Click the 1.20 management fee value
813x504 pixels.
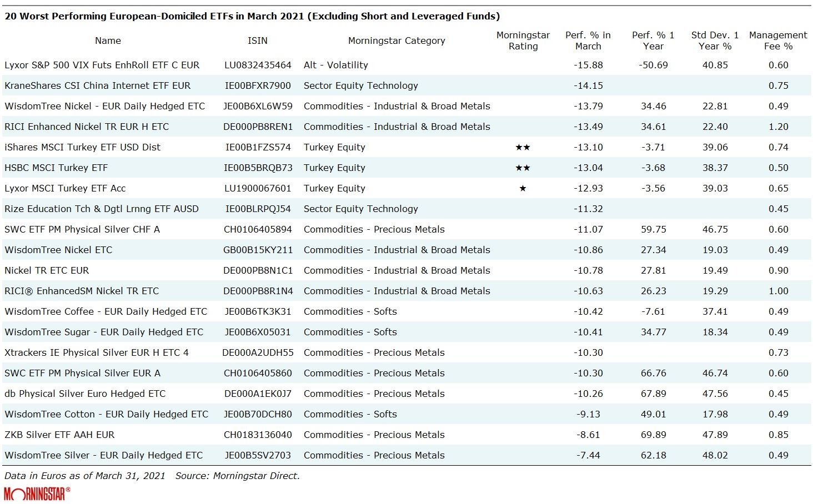778,127
